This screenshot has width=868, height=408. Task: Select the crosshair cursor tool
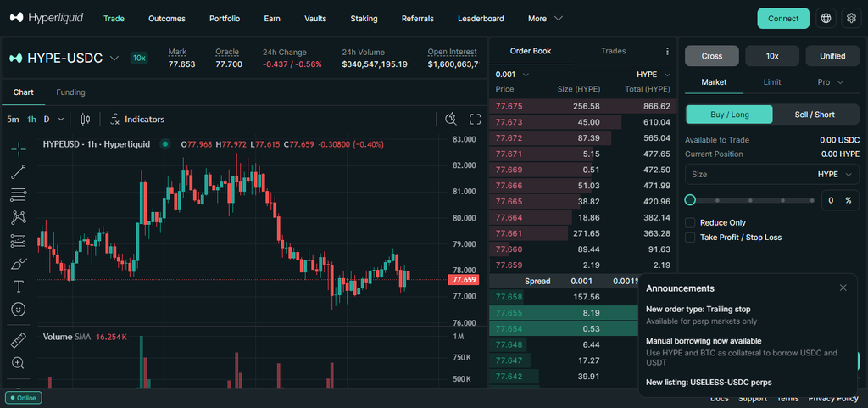[x=19, y=149]
